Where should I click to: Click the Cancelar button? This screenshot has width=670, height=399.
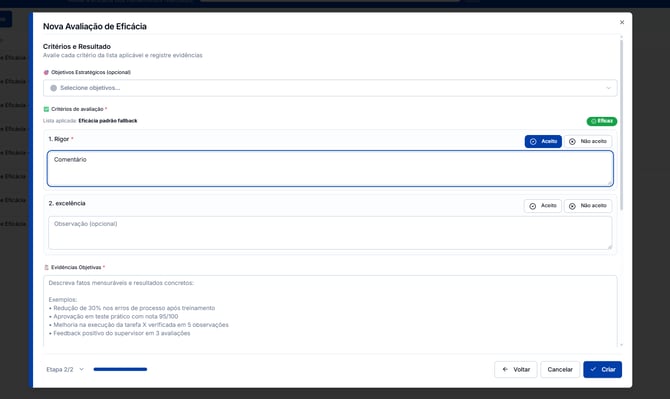[x=560, y=370]
